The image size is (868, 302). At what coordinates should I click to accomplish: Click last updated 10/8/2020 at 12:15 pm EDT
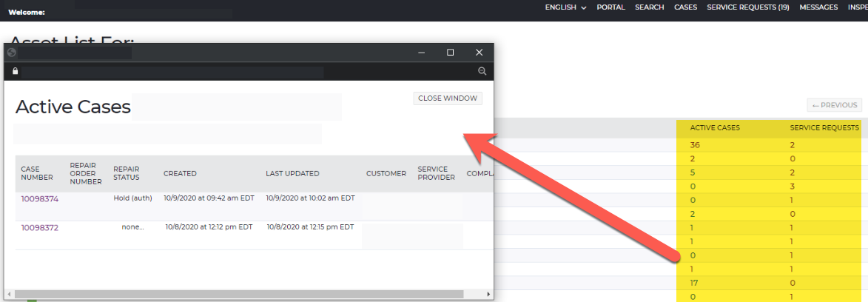click(x=310, y=226)
